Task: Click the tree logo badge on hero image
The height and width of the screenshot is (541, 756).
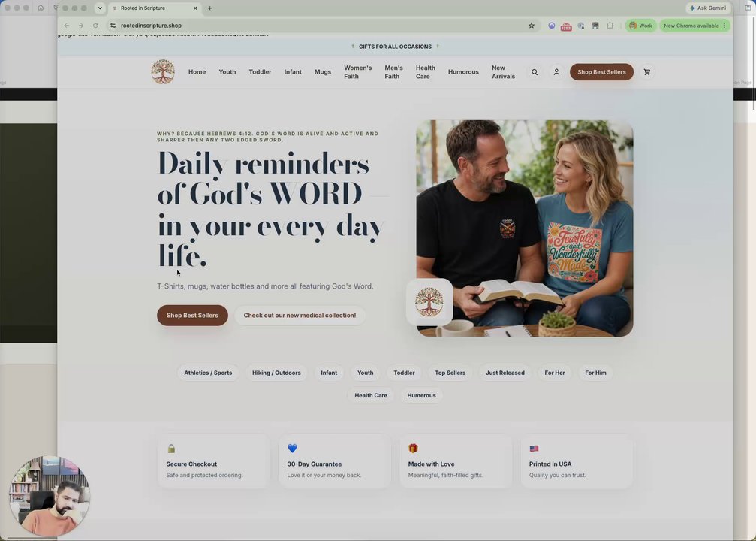Action: (x=429, y=301)
